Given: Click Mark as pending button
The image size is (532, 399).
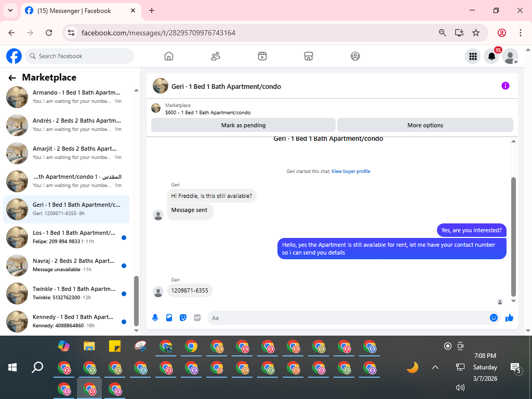Looking at the screenshot, I should 243,125.
